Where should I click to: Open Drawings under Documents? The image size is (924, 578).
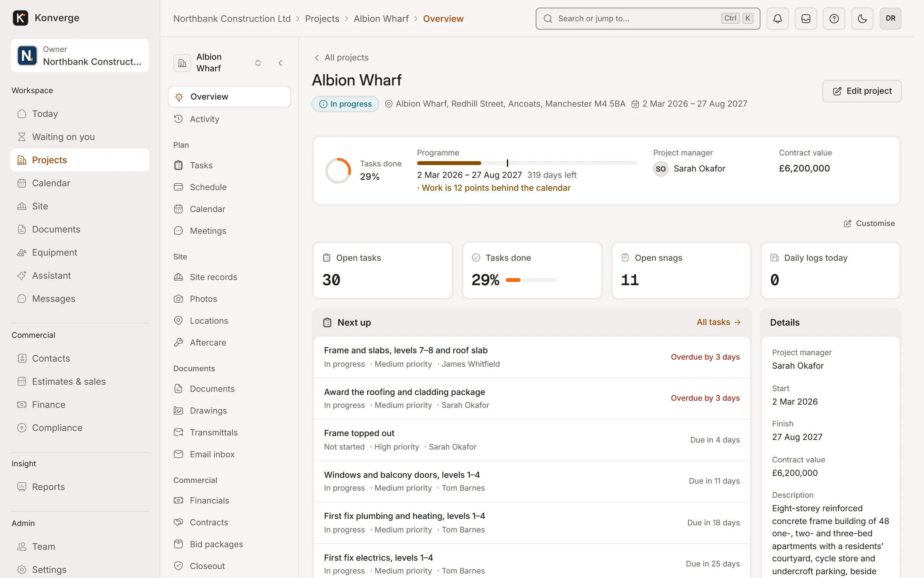click(229, 410)
